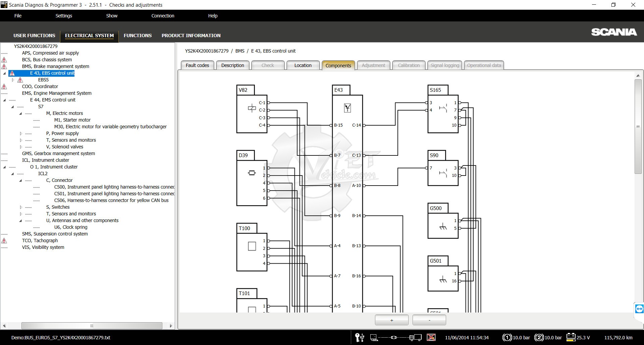Expand the S, Switches tree node

point(21,207)
